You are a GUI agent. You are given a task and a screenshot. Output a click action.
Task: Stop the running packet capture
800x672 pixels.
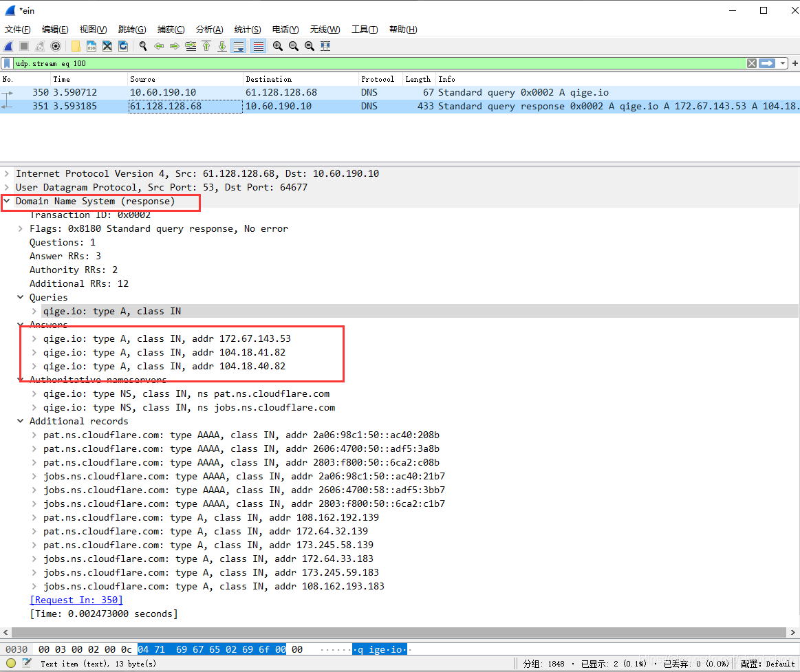click(x=24, y=47)
